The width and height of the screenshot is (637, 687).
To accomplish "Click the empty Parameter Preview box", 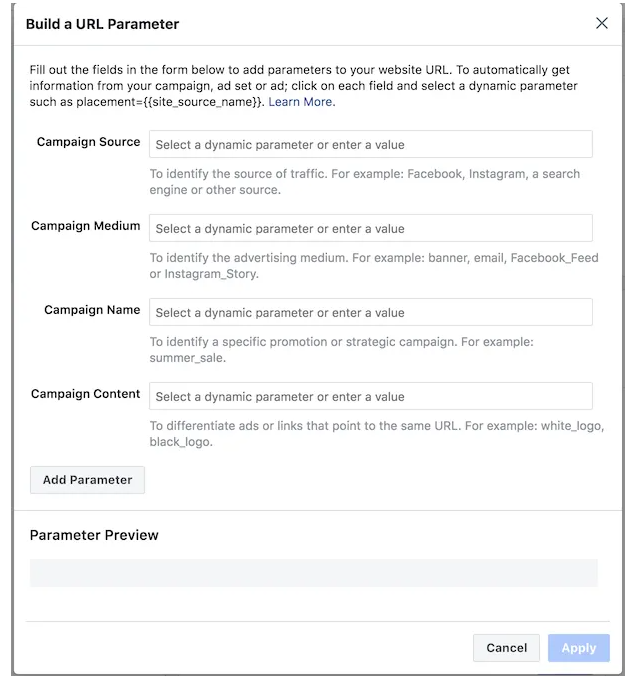I will [x=314, y=573].
